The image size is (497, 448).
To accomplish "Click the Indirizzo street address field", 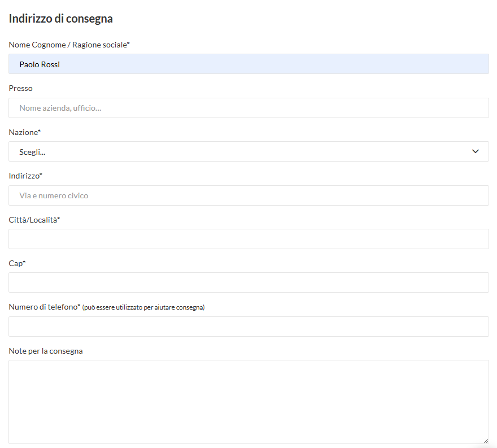I will (x=249, y=195).
